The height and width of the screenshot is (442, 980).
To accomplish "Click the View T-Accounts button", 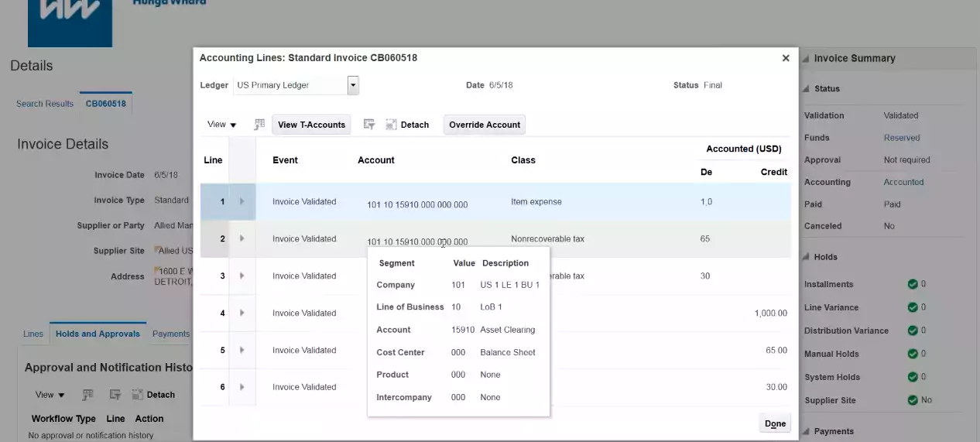I will 311,125.
